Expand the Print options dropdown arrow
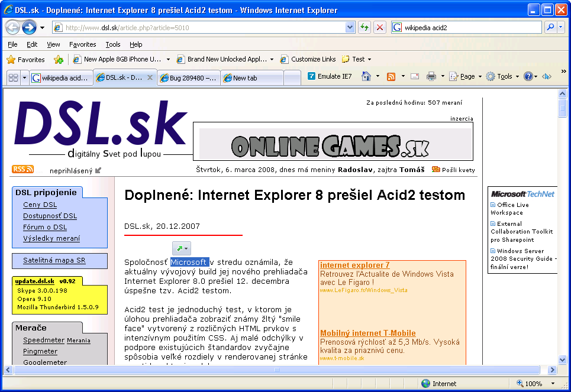571x392 pixels. tap(443, 76)
